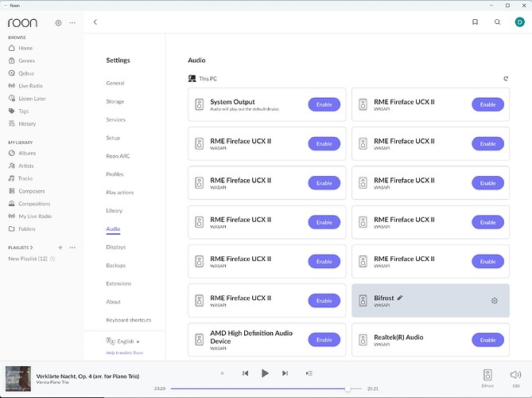Viewport: 532px width, 398px height.
Task: Open the language dropdown set to English
Action: pyautogui.click(x=122, y=341)
